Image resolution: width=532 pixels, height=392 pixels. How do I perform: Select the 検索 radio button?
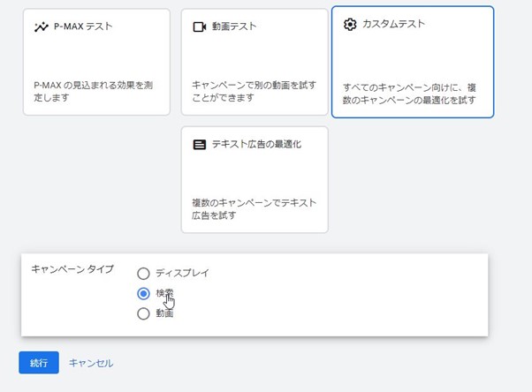143,293
